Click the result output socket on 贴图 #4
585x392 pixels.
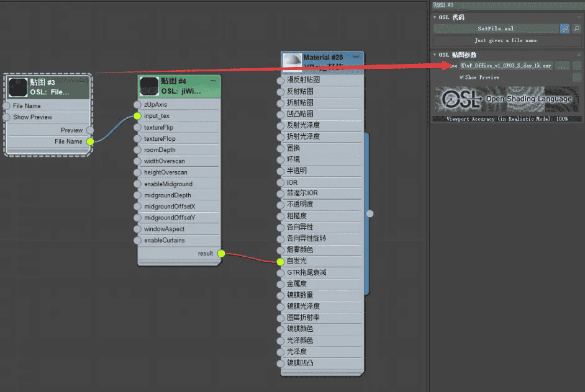tap(222, 253)
